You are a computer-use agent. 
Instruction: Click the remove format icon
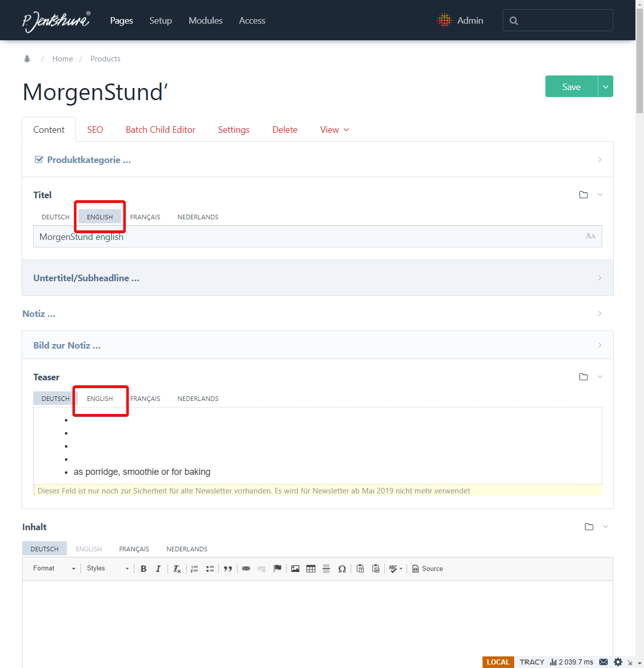point(177,569)
